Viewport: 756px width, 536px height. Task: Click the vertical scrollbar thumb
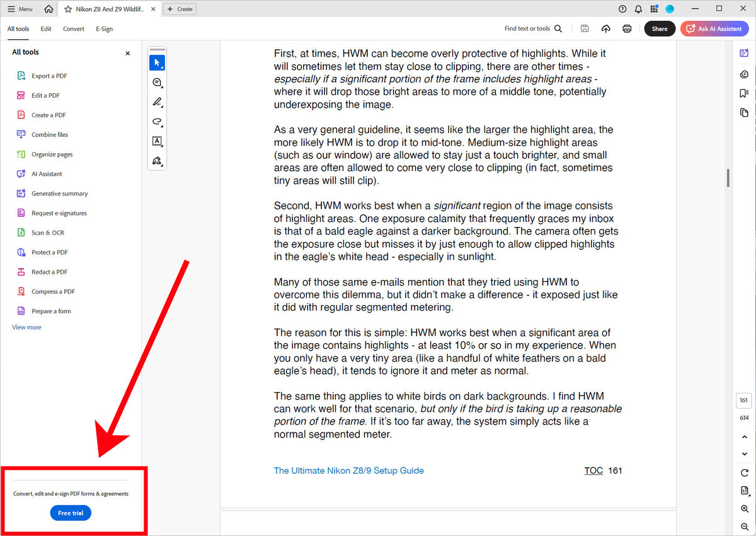click(728, 178)
